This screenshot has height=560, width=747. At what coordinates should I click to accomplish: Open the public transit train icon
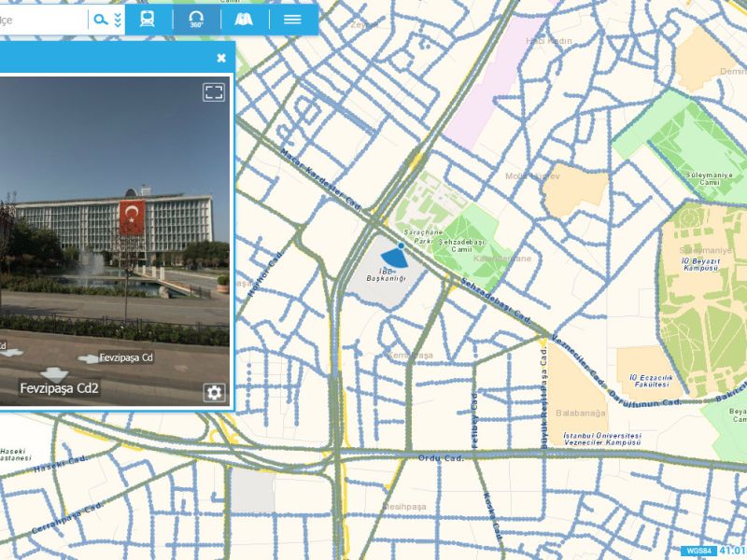click(x=148, y=20)
